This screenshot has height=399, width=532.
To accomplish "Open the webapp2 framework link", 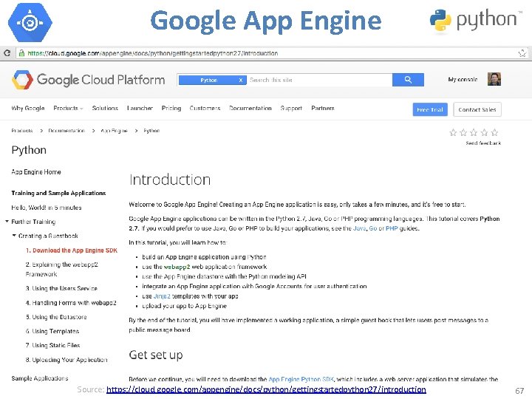I will point(177,267).
